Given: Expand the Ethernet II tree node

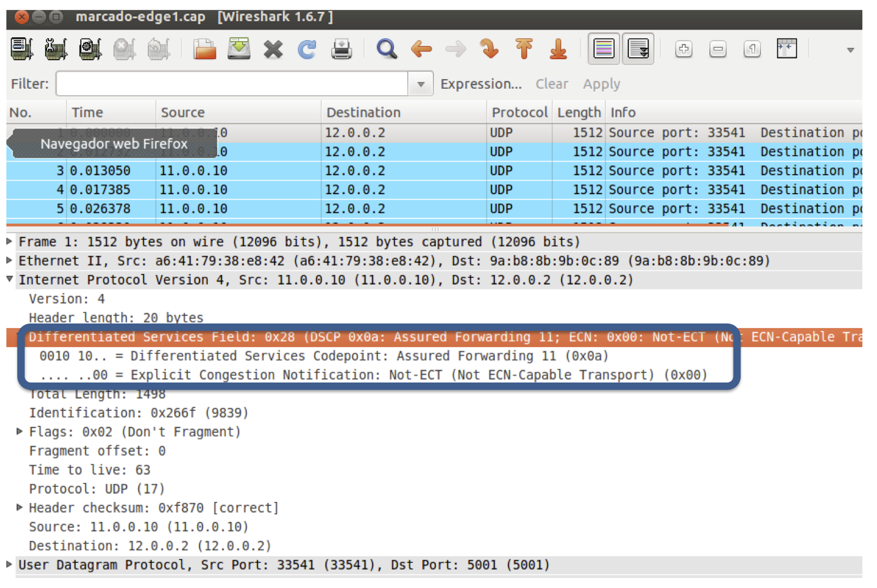Looking at the screenshot, I should click(9, 260).
